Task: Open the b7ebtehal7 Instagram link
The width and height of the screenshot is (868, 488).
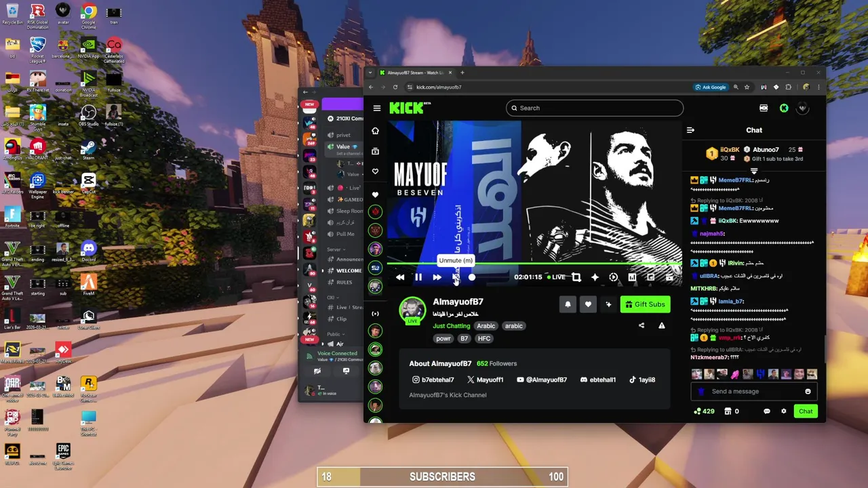Action: pyautogui.click(x=433, y=380)
